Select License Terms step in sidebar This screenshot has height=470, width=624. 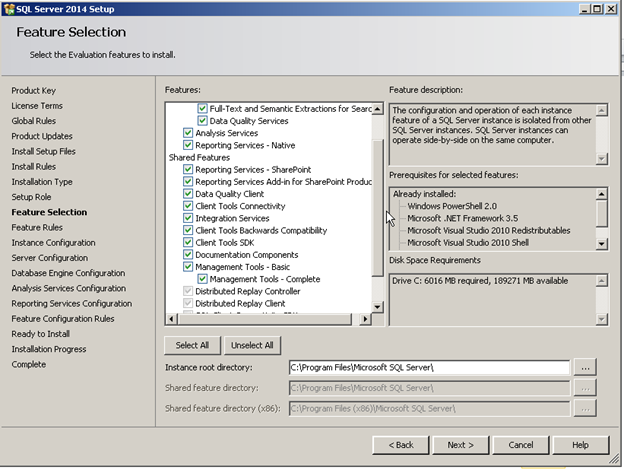37,105
